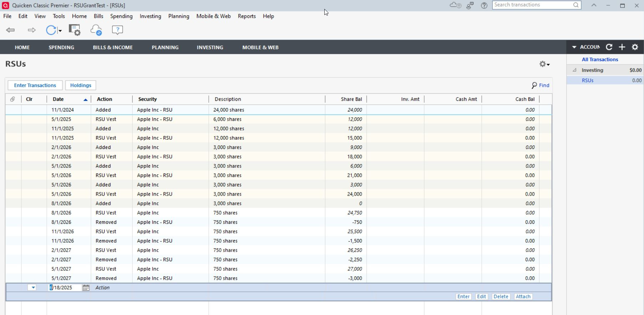The height and width of the screenshot is (315, 644).
Task: Open the Tools menu
Action: pyautogui.click(x=59, y=16)
